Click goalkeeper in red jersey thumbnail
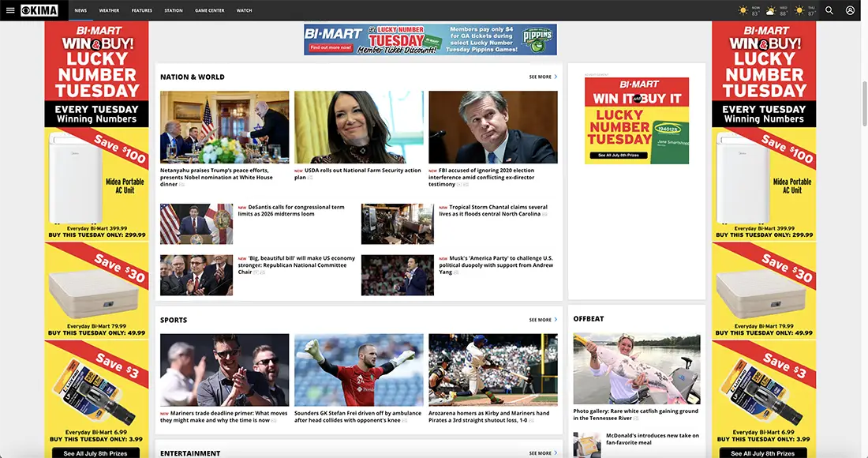This screenshot has width=868, height=458. pyautogui.click(x=359, y=370)
